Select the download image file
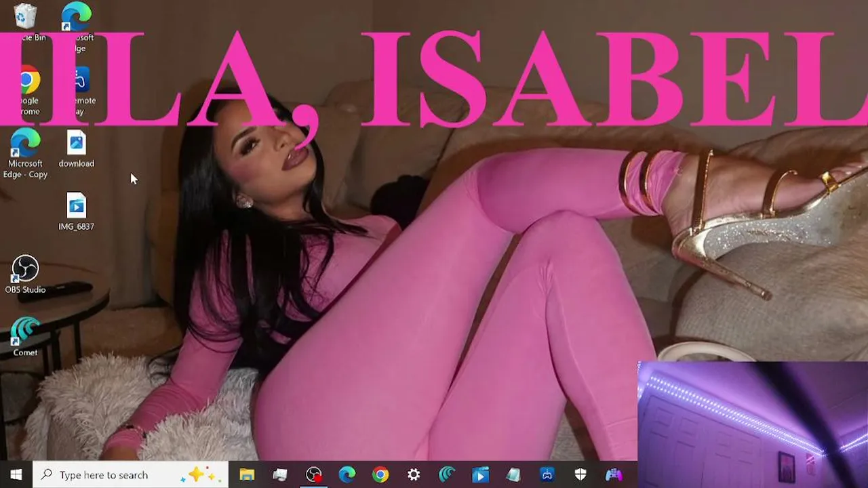868x488 pixels. pyautogui.click(x=77, y=148)
